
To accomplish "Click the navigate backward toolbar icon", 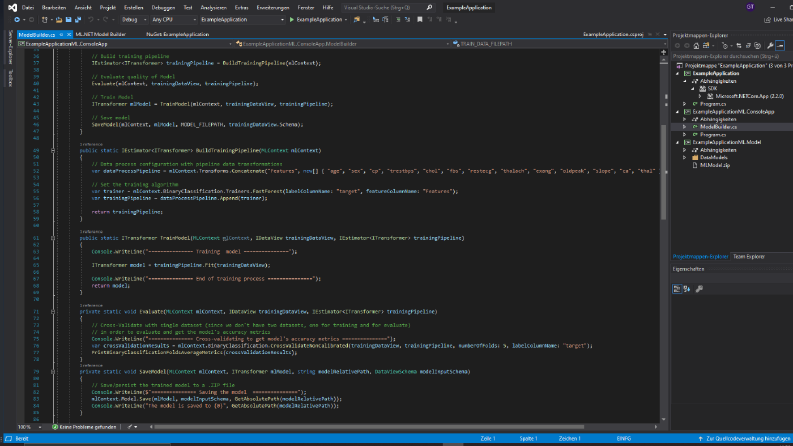I will click(x=17, y=20).
